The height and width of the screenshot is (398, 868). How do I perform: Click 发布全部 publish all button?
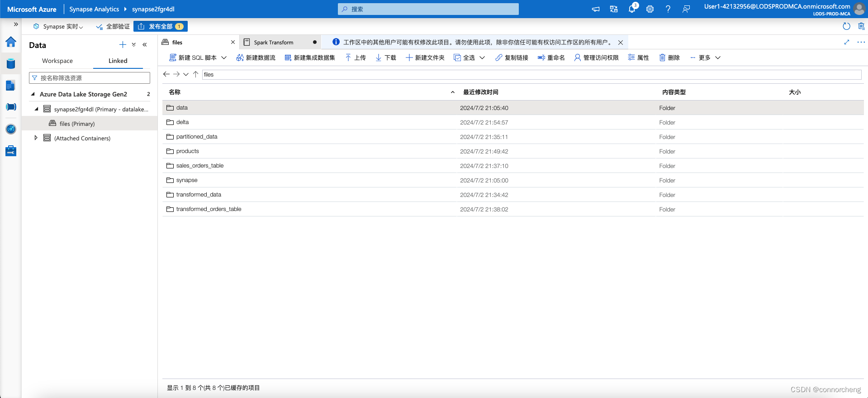click(161, 26)
